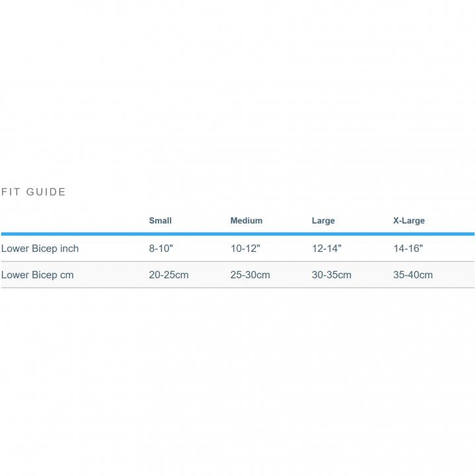Click the blue divider line under headers

[238, 234]
